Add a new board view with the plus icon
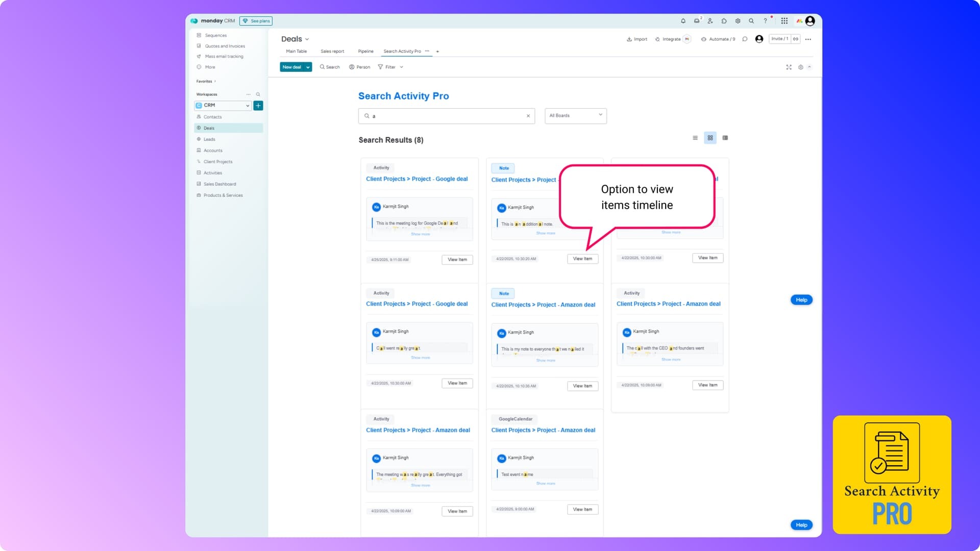980x551 pixels. tap(437, 52)
